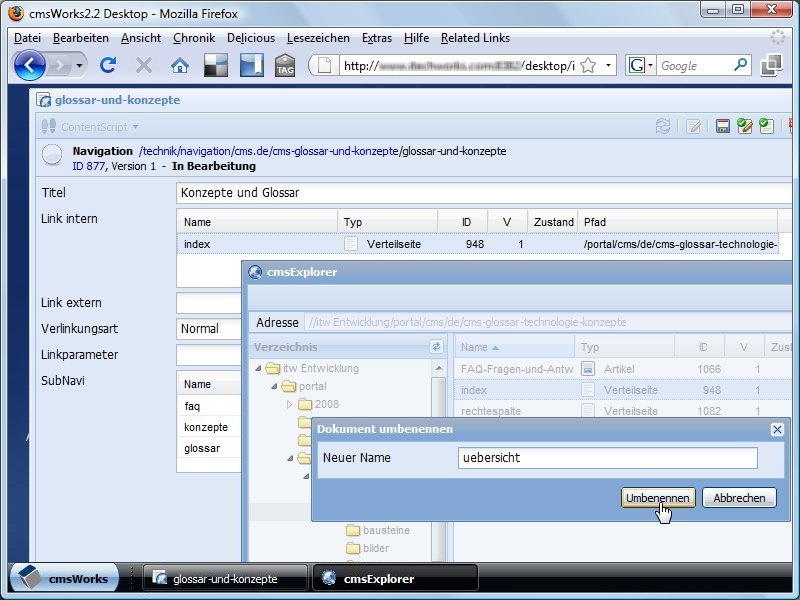Select the 2008 folder in tree
The image size is (800, 600).
[x=319, y=405]
